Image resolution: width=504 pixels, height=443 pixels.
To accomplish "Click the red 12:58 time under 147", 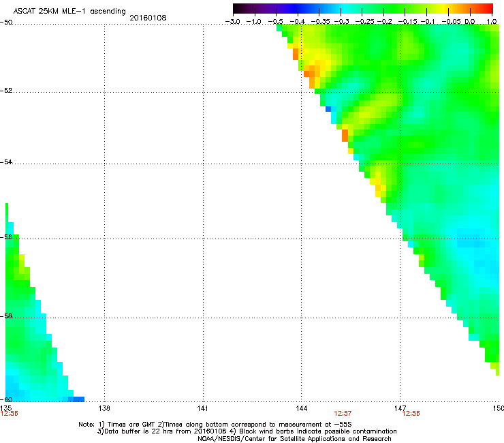I will pos(411,414).
